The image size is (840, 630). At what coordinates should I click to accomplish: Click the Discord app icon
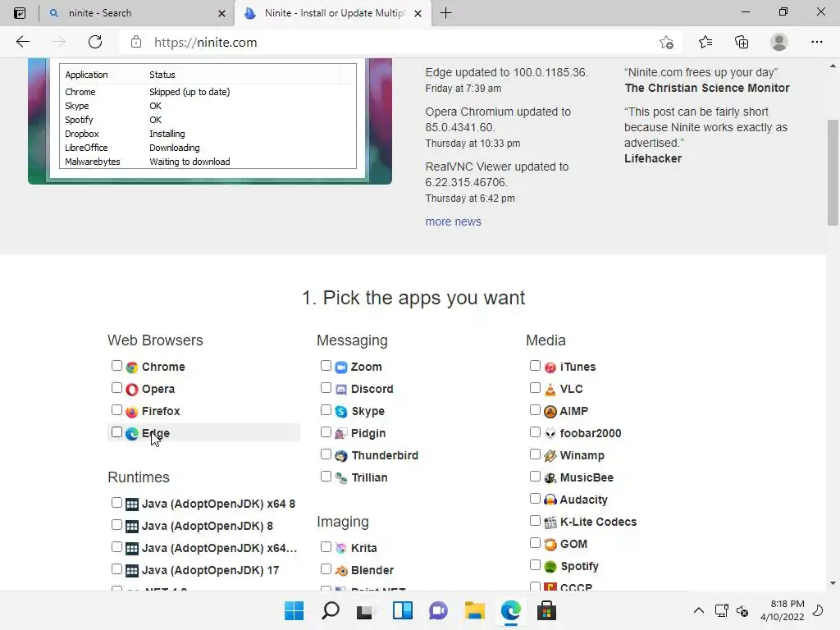pyautogui.click(x=341, y=390)
